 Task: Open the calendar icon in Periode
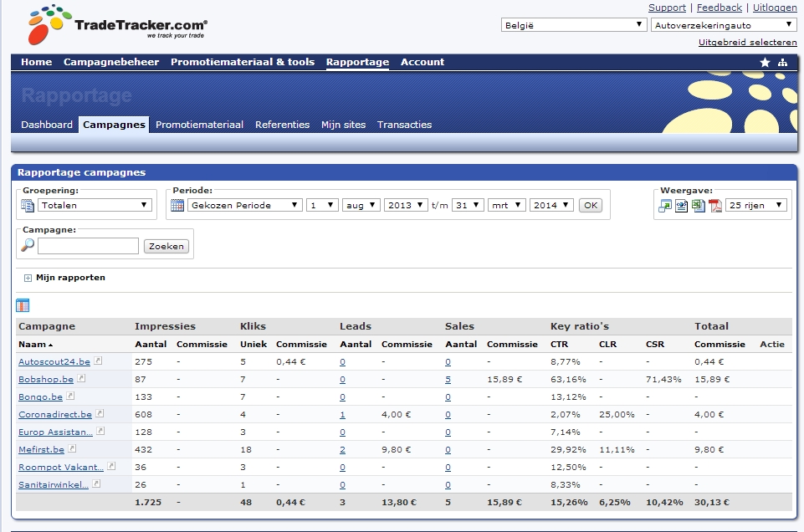pyautogui.click(x=177, y=206)
